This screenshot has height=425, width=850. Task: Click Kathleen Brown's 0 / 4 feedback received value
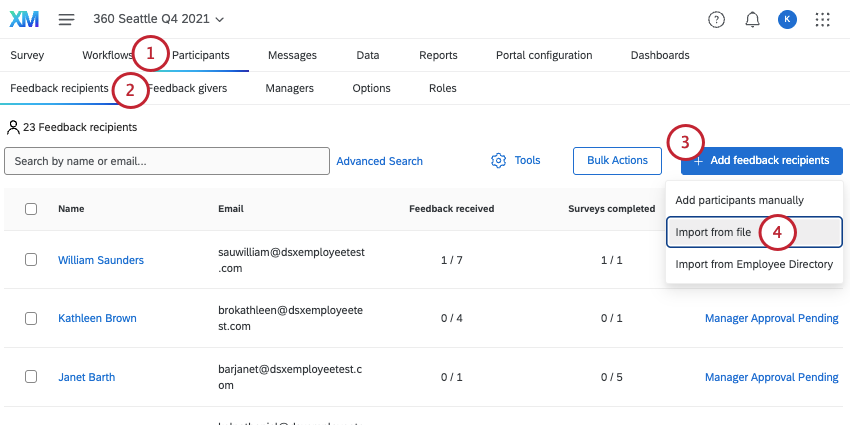pos(452,318)
